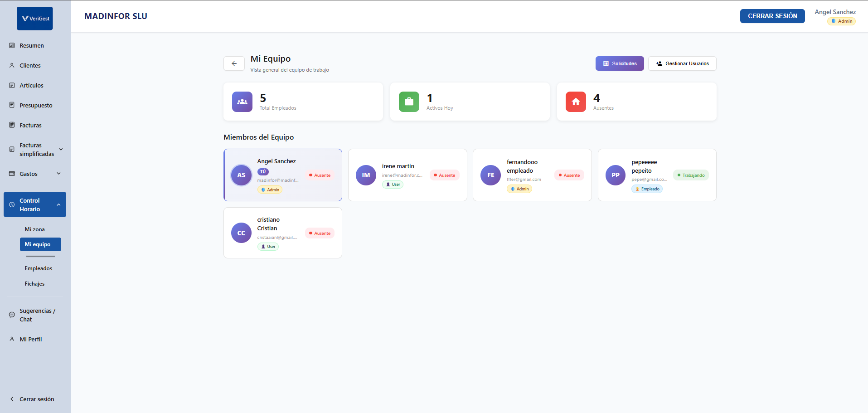
Task: Open the Fichajes menu entry
Action: pyautogui.click(x=34, y=283)
